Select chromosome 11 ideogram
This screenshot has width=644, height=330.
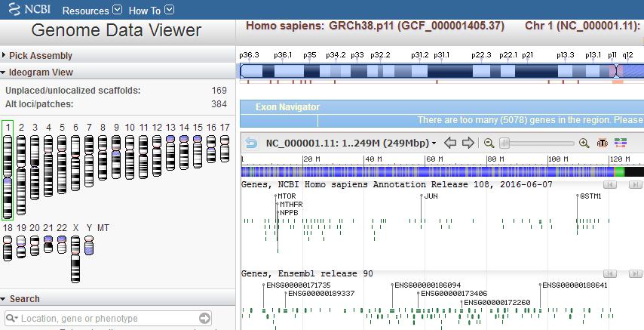point(143,157)
